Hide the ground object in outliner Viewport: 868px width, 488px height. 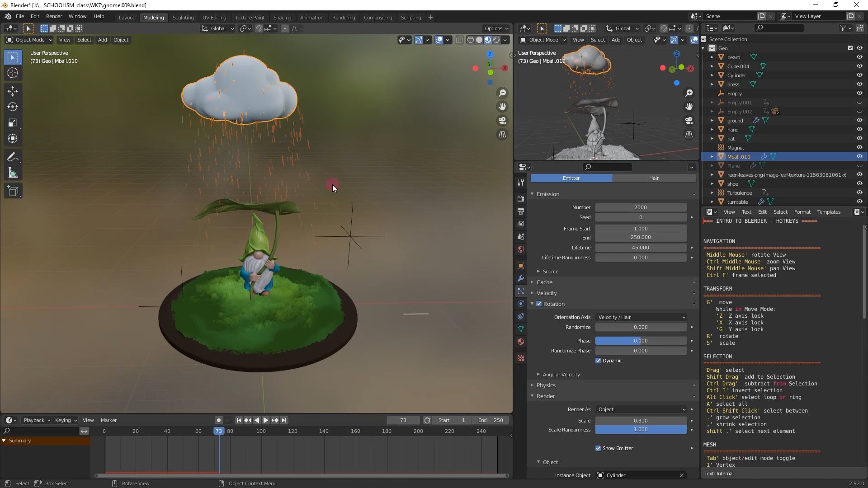(859, 121)
